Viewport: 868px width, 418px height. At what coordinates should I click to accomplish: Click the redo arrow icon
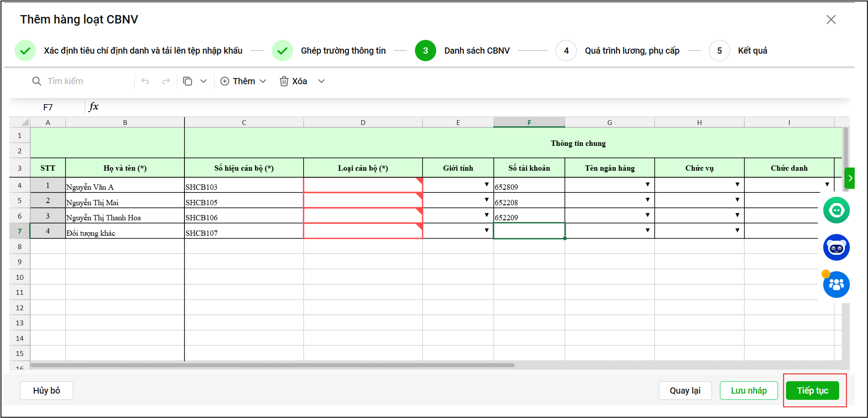(x=166, y=81)
